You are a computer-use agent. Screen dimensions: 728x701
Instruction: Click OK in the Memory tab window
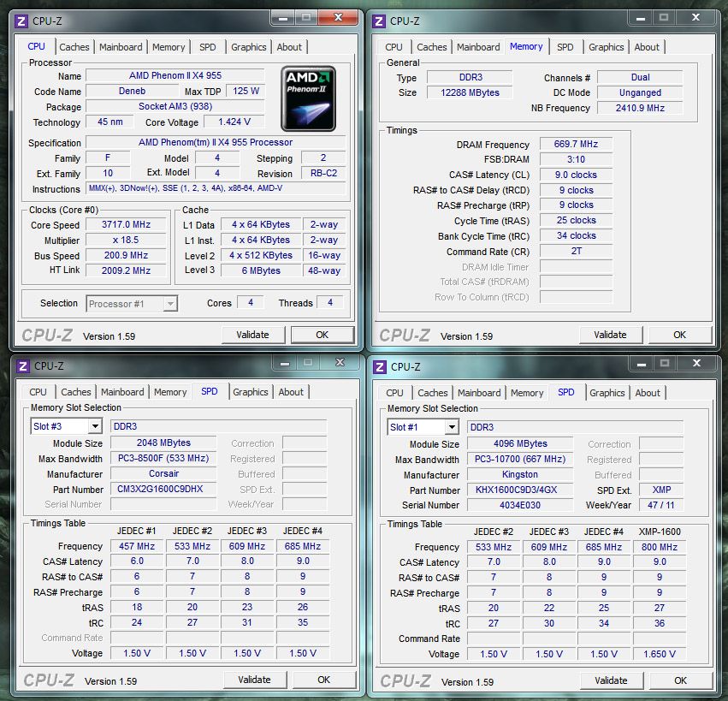click(680, 335)
